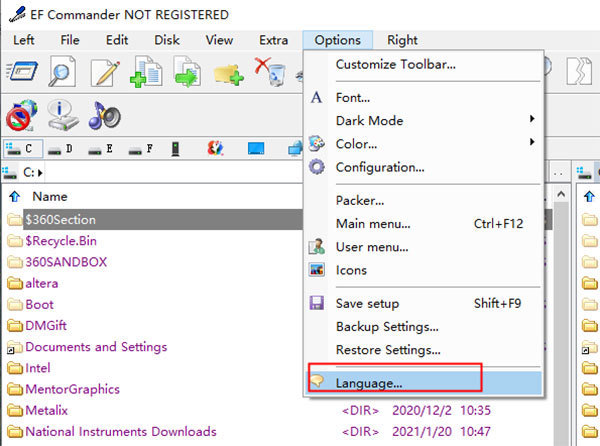Expand Dark Mode submenu arrow
The width and height of the screenshot is (600, 446).
pyautogui.click(x=532, y=119)
